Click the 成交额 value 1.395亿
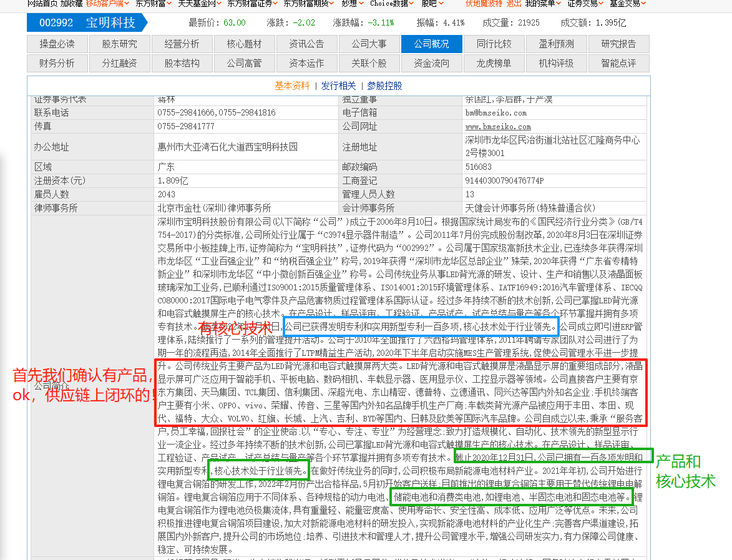732x560 pixels. [610, 22]
